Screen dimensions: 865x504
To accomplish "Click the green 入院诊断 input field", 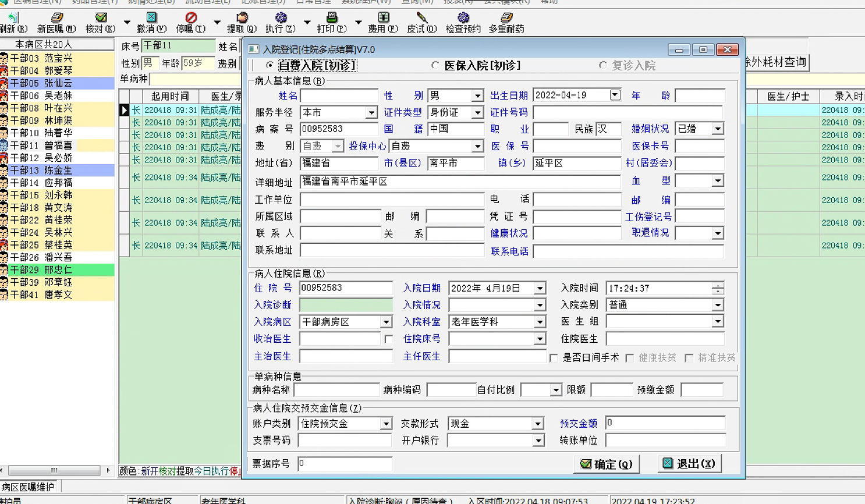I will [346, 305].
